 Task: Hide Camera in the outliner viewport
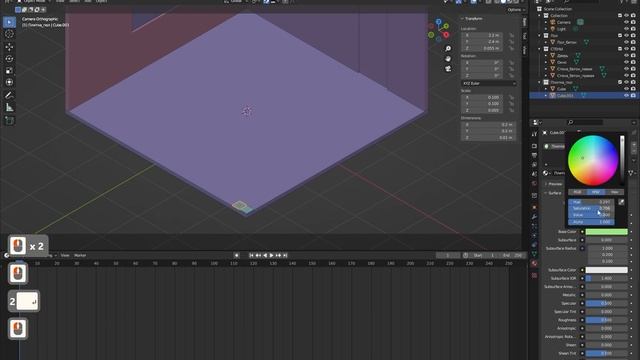pyautogui.click(x=626, y=22)
